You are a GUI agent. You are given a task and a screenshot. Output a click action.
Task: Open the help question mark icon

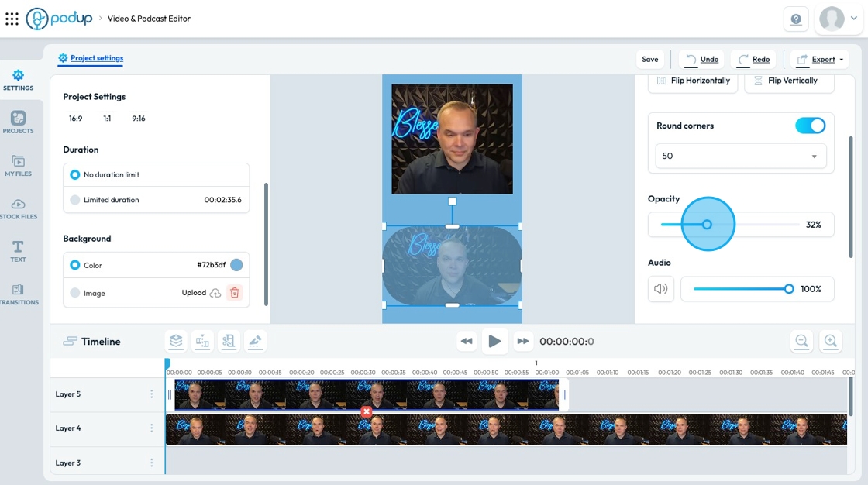(795, 19)
